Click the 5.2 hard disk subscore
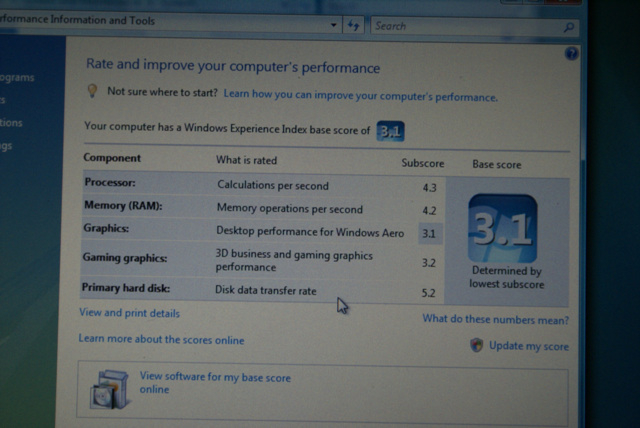The image size is (640, 428). [428, 293]
